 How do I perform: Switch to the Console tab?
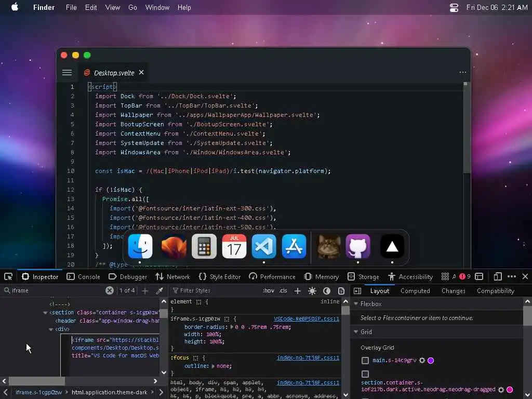tap(84, 276)
